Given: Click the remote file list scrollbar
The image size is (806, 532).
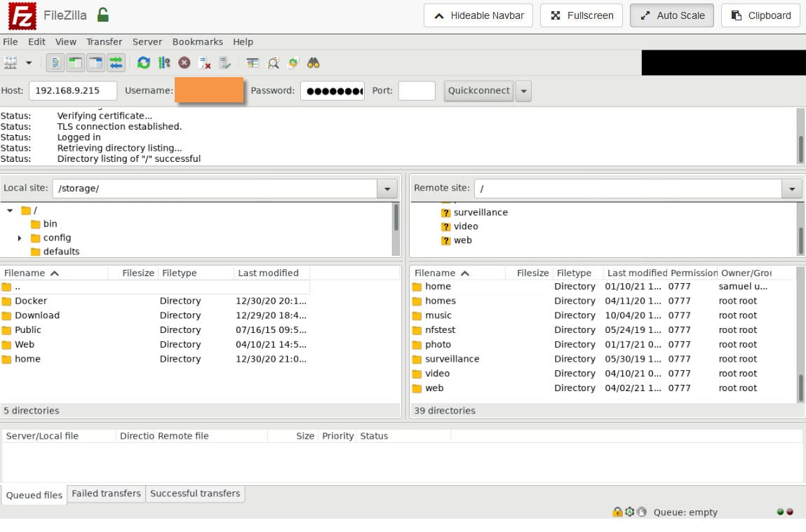Looking at the screenshot, I should coord(800,388).
